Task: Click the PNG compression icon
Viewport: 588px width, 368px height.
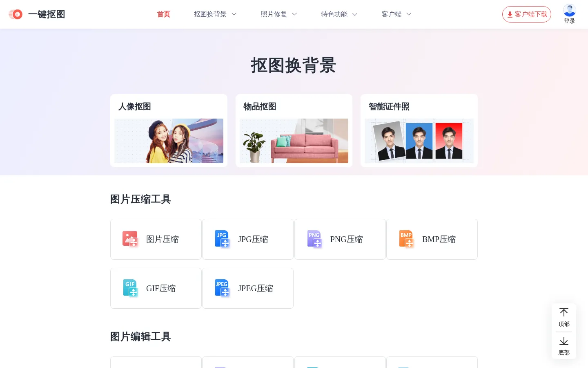Action: coord(315,239)
